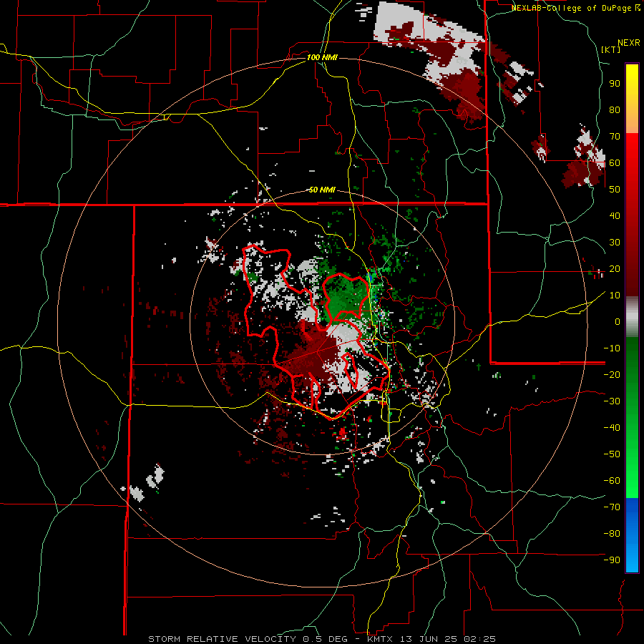The image size is (644, 644).
Task: Click the 60 value on velocity scale
Action: 615,162
